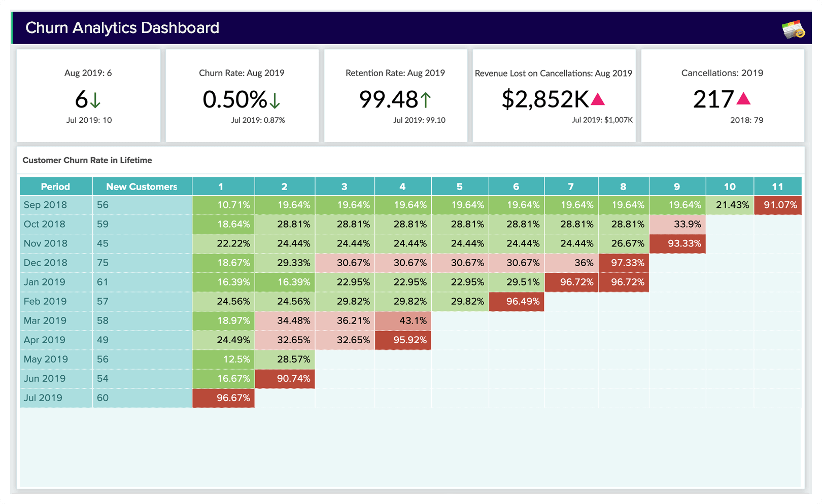
Task: Select the May 2019 row label
Action: click(x=46, y=359)
